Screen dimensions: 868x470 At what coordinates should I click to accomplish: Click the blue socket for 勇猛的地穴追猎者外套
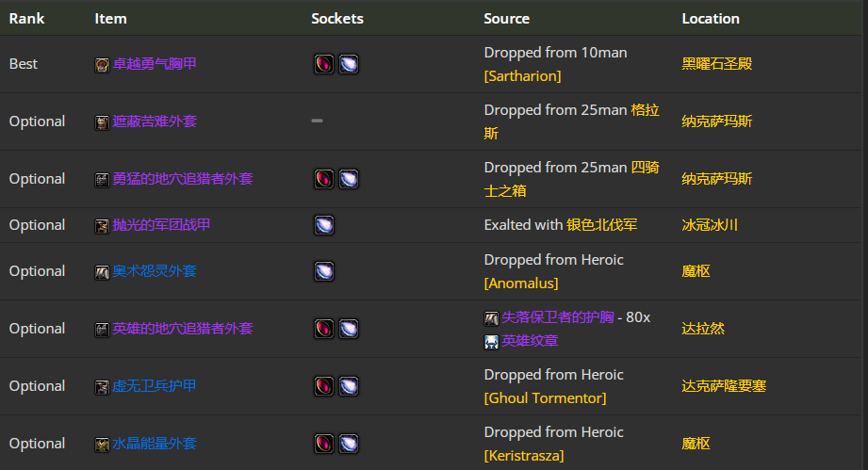coord(349,179)
